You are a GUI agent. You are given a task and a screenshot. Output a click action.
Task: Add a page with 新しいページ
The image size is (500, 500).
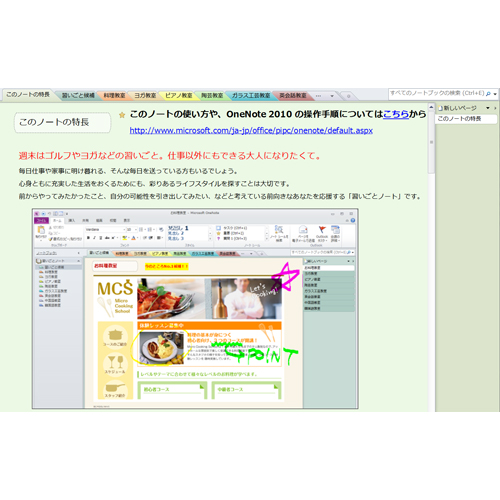pyautogui.click(x=457, y=108)
